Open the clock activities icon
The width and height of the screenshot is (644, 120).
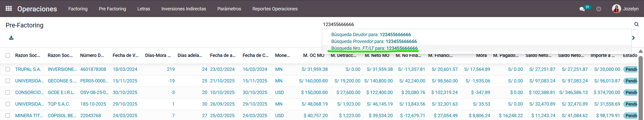pos(599,9)
